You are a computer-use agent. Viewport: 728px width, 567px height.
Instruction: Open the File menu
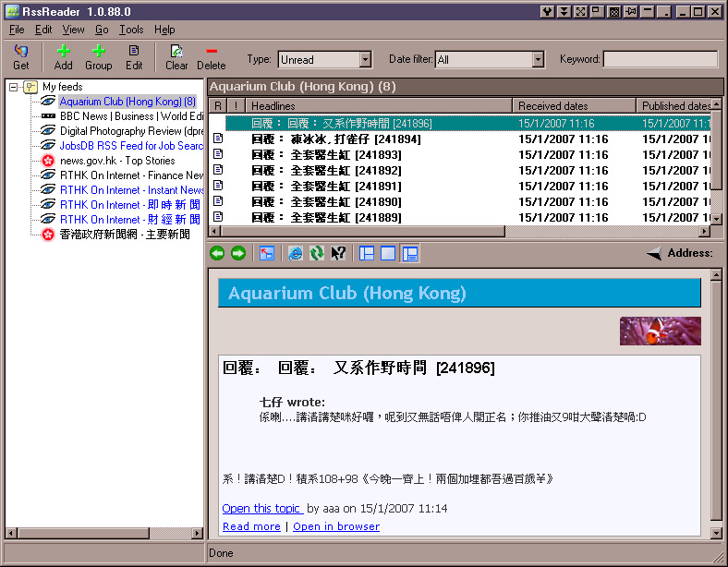(17, 30)
